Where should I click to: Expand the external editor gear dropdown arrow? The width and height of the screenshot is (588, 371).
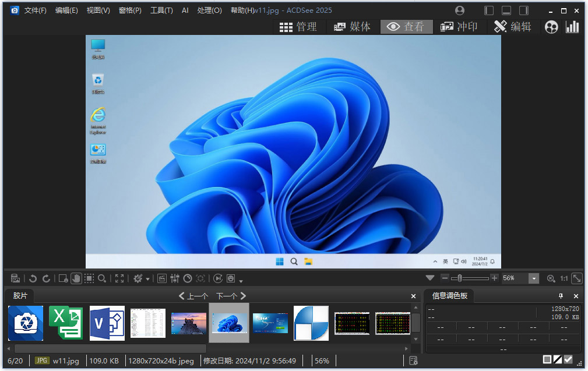pyautogui.click(x=148, y=279)
